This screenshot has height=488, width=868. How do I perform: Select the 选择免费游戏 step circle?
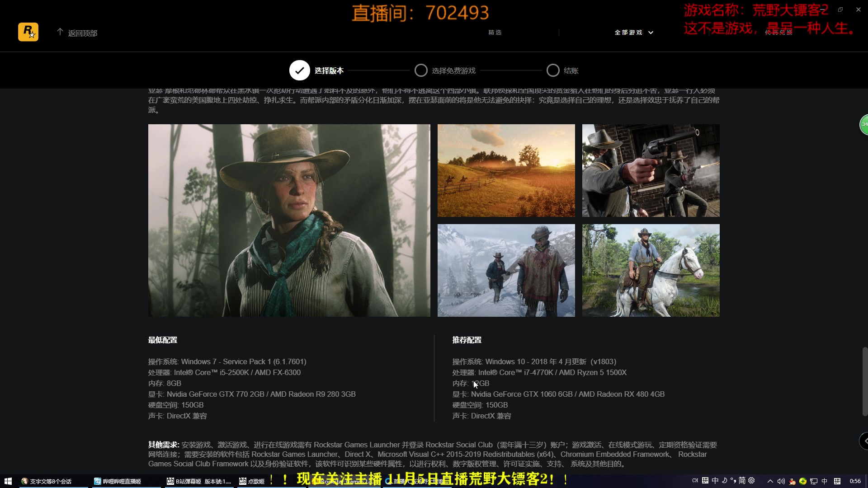421,70
